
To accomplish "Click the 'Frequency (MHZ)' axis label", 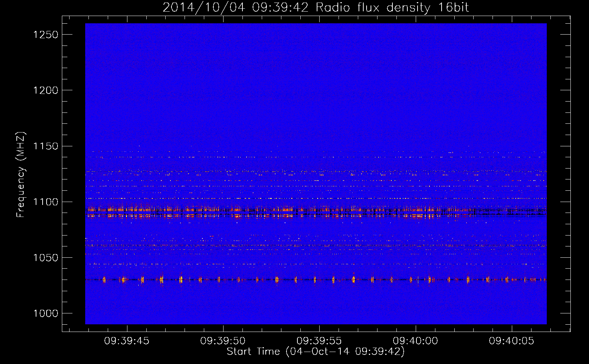I will [21, 175].
